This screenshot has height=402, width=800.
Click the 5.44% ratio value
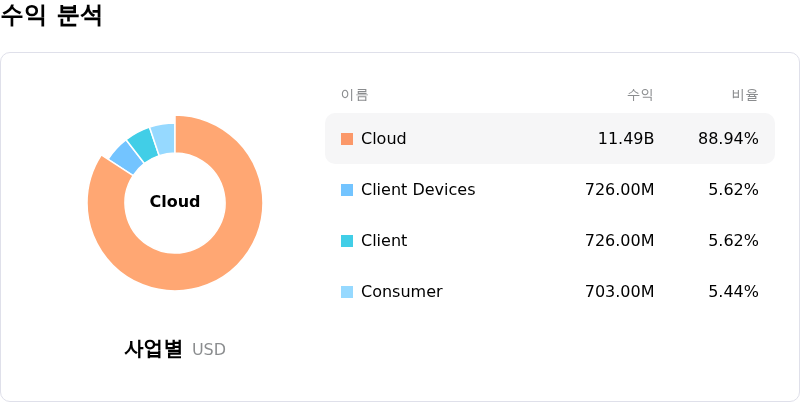(733, 292)
